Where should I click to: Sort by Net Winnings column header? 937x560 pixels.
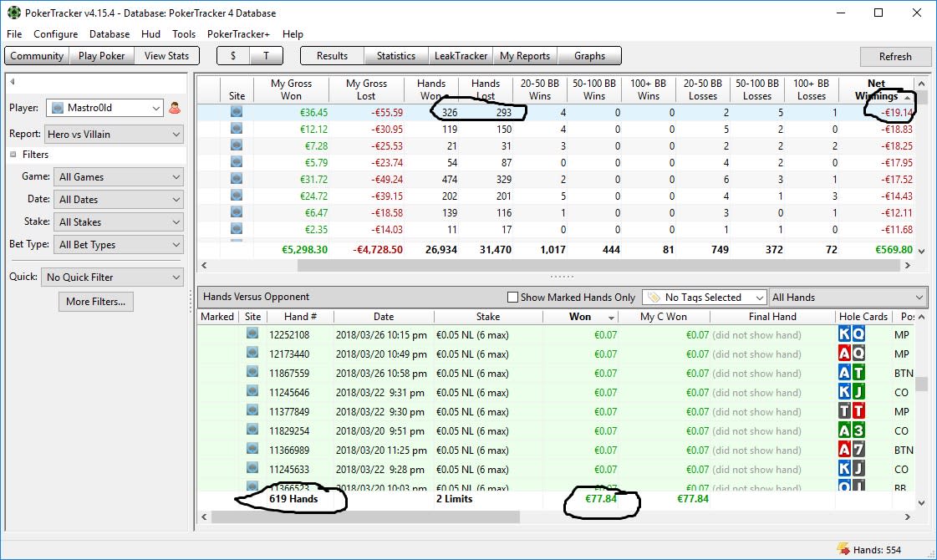[877, 89]
